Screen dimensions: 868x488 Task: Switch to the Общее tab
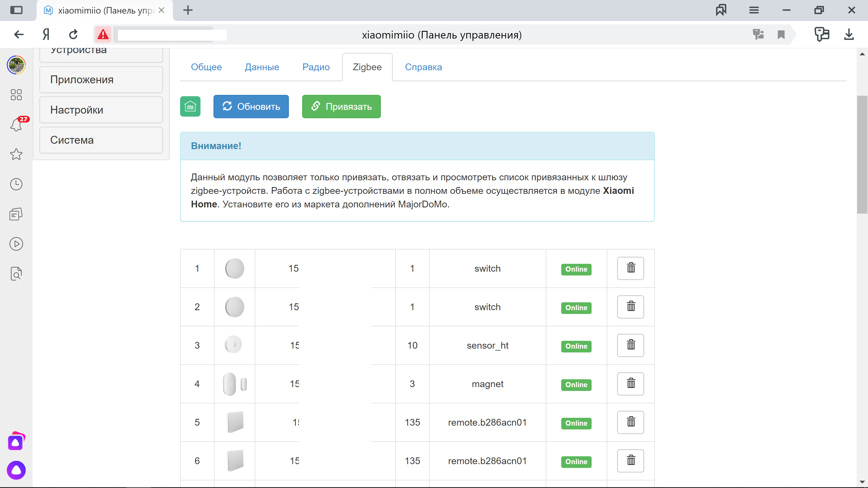(x=206, y=67)
